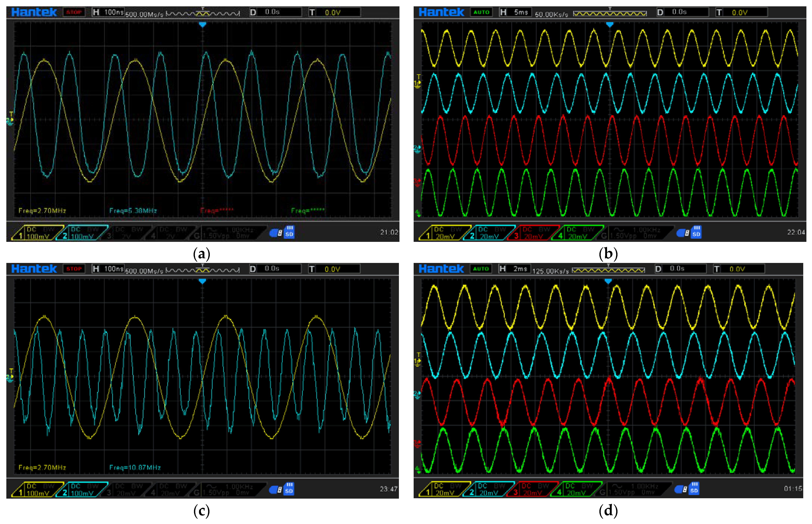Screen dimensions: 812x524
Task: Select the yellow channel 1 100mV tab in panel (a)
Action: click(37, 233)
